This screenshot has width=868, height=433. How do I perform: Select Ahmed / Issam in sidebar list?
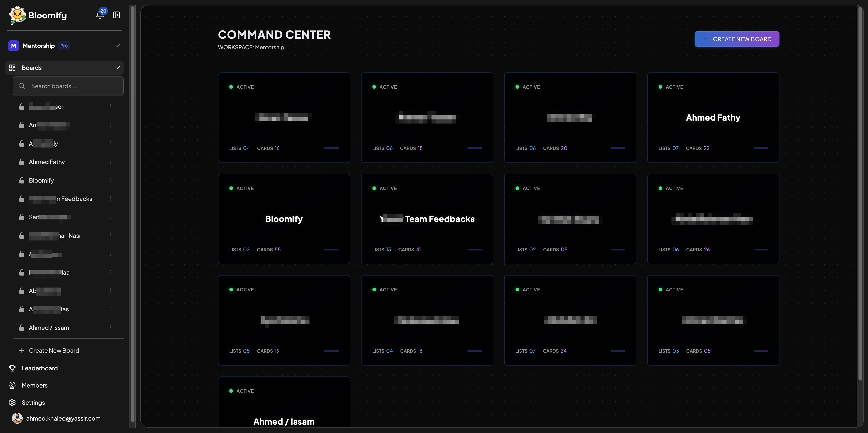49,328
